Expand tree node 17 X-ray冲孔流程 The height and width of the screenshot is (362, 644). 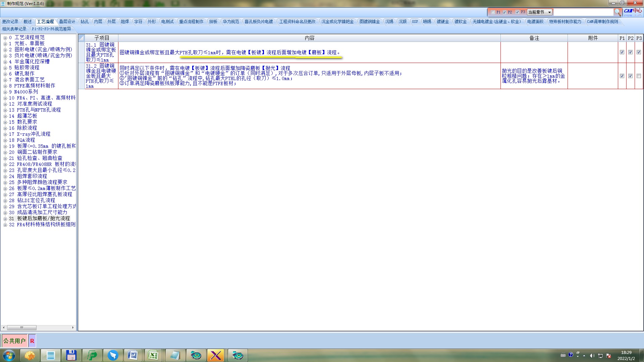click(5, 134)
